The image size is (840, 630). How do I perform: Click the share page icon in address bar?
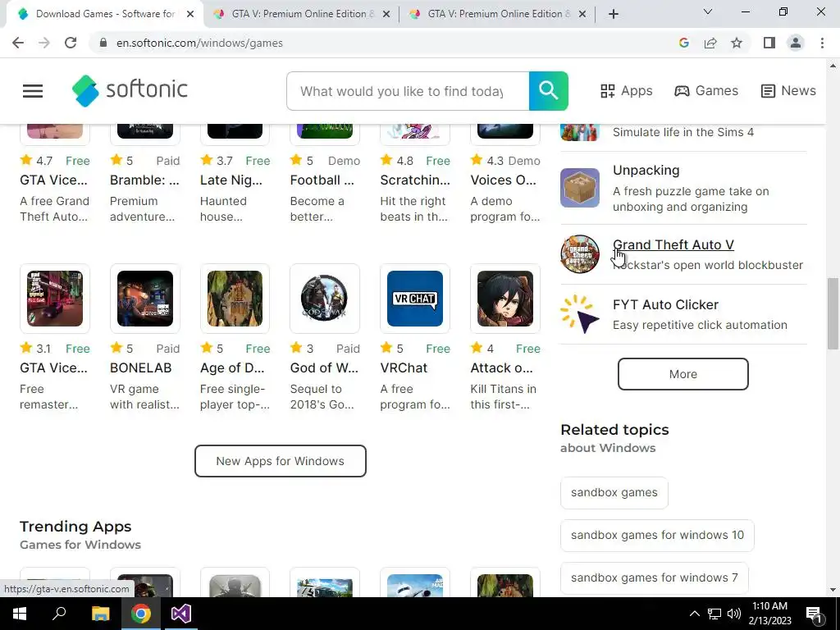pyautogui.click(x=710, y=43)
